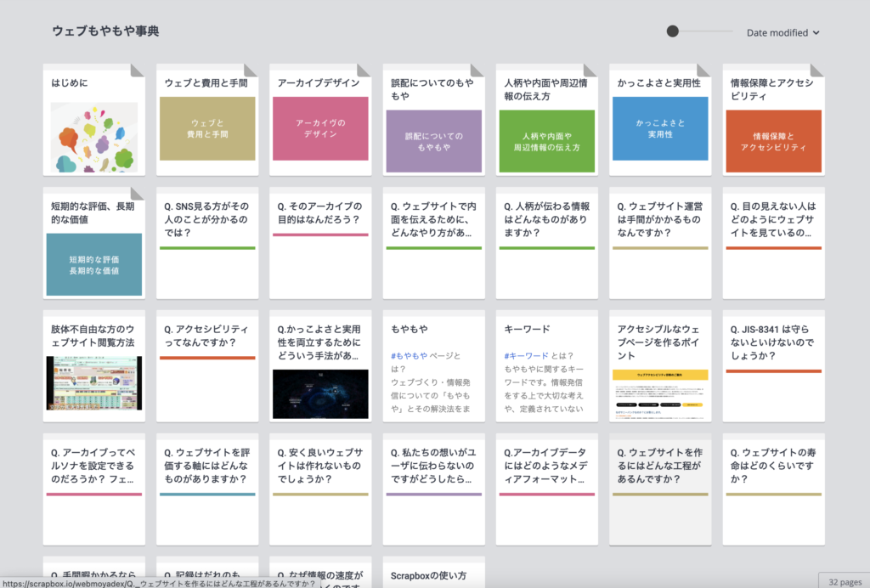Image resolution: width=870 pixels, height=588 pixels.
Task: Open the blue かっこよさと実用性 card
Action: click(x=659, y=128)
